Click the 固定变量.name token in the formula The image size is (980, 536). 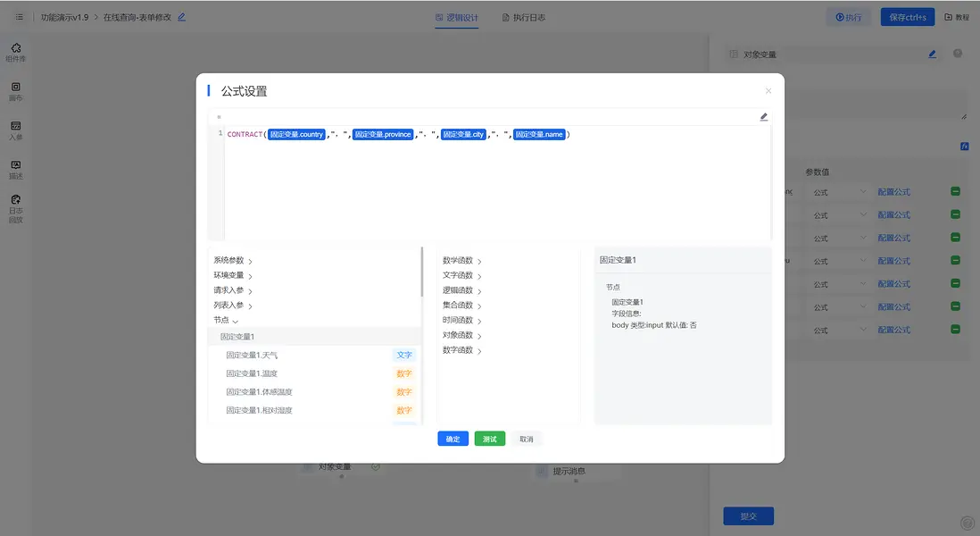click(539, 135)
